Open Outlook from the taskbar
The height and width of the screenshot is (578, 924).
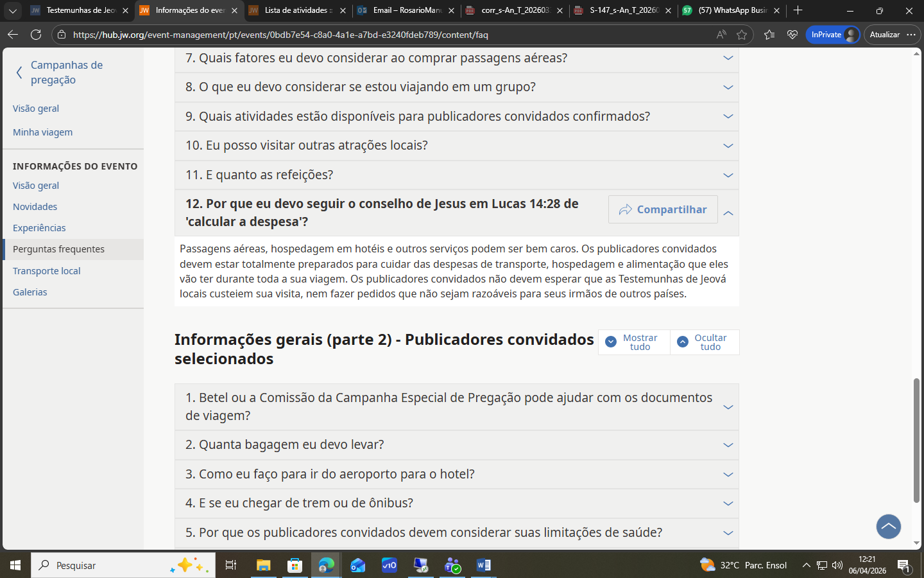[x=357, y=565]
